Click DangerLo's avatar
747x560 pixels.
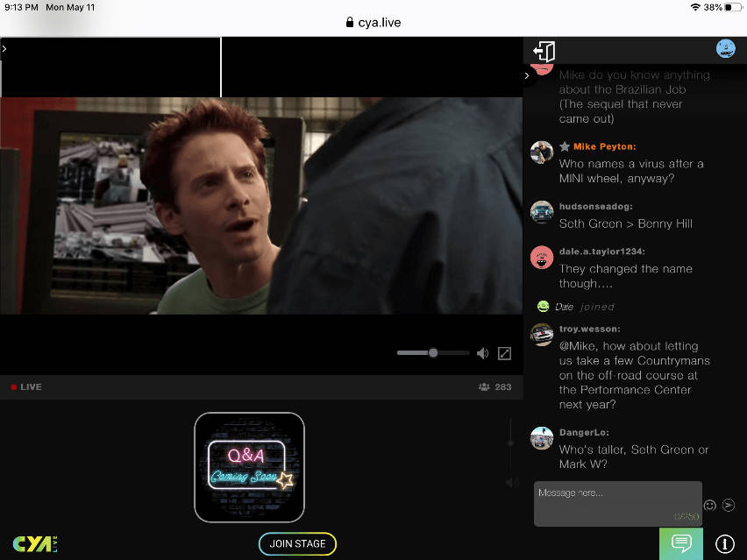542,438
